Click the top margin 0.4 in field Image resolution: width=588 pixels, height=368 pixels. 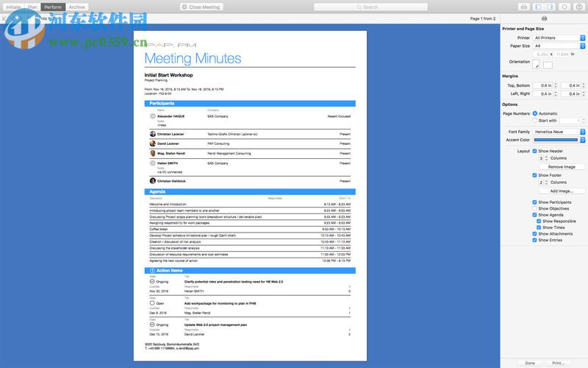pyautogui.click(x=542, y=85)
